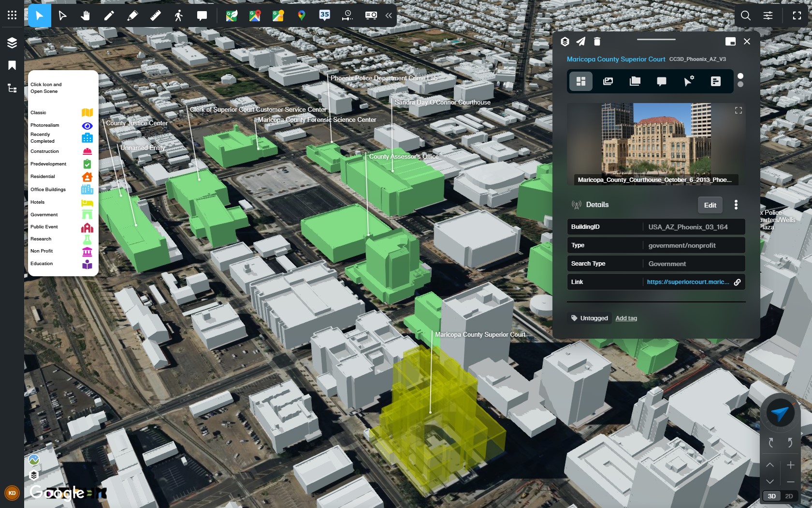Switch to the comments tab in panel

(x=662, y=81)
